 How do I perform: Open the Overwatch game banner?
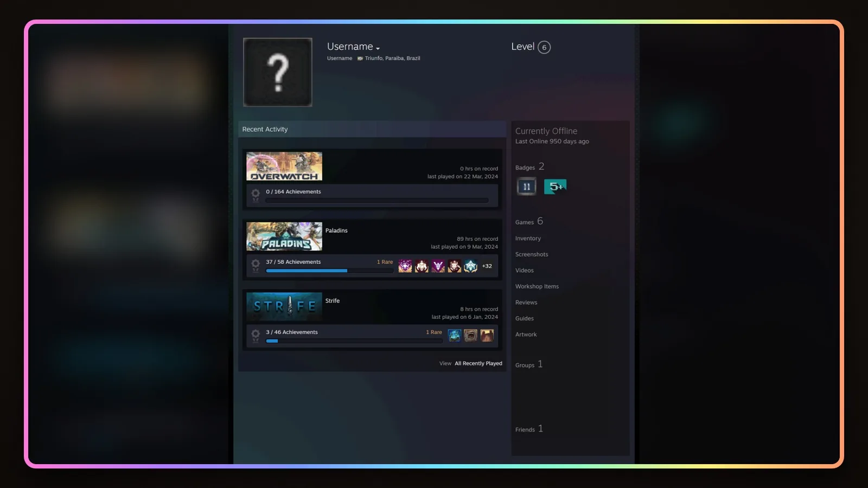pyautogui.click(x=284, y=166)
